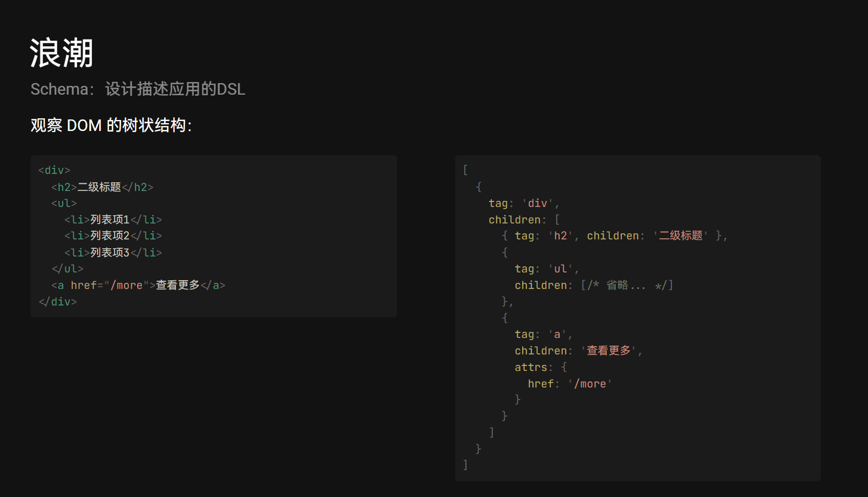The image size is (868, 497).
Task: Click the opening <ul> tag line
Action: click(64, 203)
